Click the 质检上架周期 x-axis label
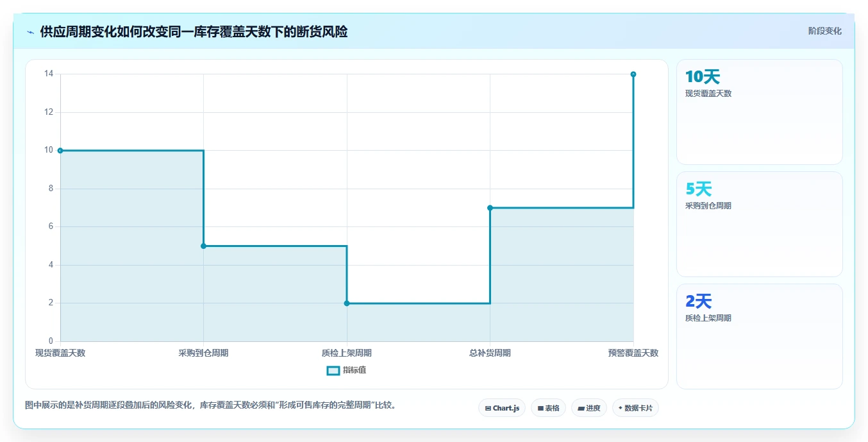This screenshot has width=868, height=442. click(347, 353)
